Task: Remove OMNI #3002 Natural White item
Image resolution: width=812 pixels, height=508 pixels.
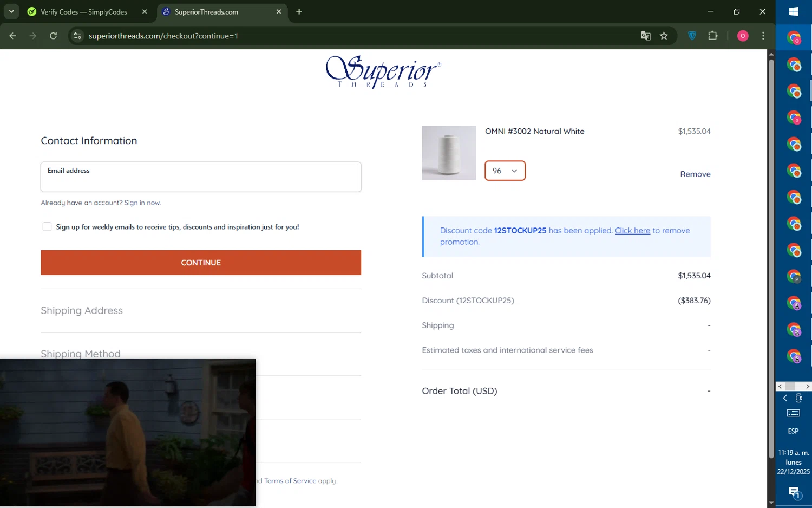Action: (695, 174)
